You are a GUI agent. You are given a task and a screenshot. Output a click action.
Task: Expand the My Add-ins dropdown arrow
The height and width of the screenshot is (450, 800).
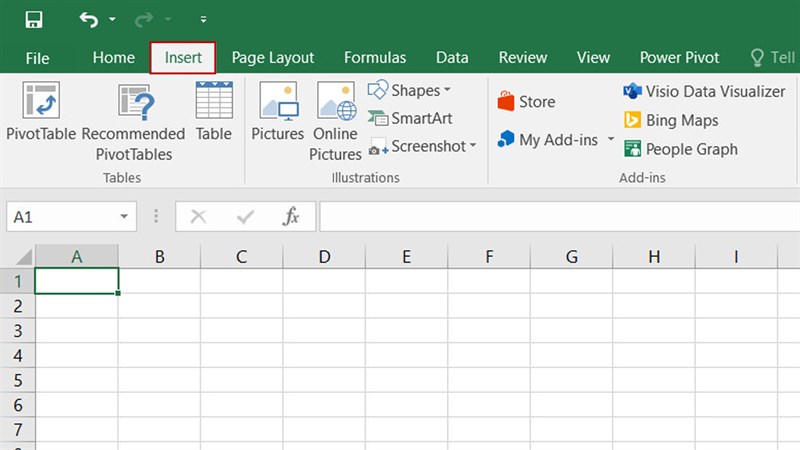(x=611, y=139)
